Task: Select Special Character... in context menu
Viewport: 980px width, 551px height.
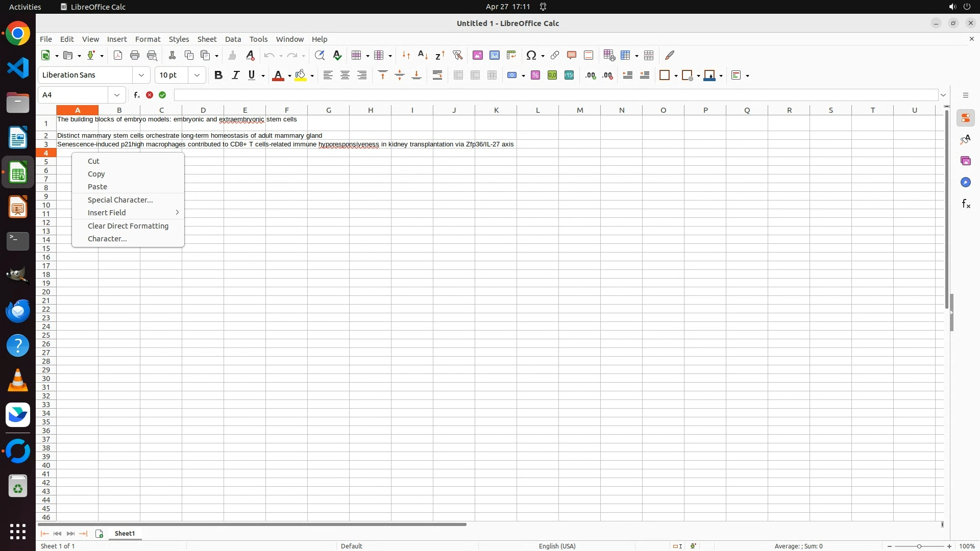Action: point(120,200)
